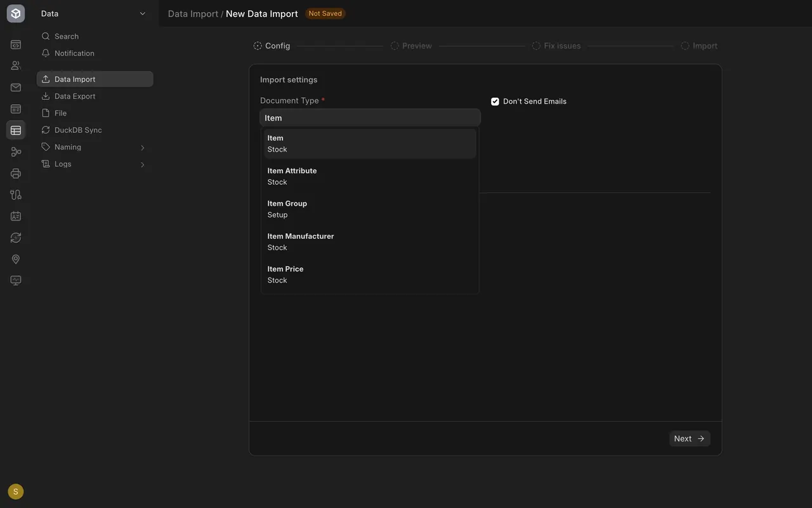The height and width of the screenshot is (508, 812).
Task: Select the Import step
Action: click(699, 46)
